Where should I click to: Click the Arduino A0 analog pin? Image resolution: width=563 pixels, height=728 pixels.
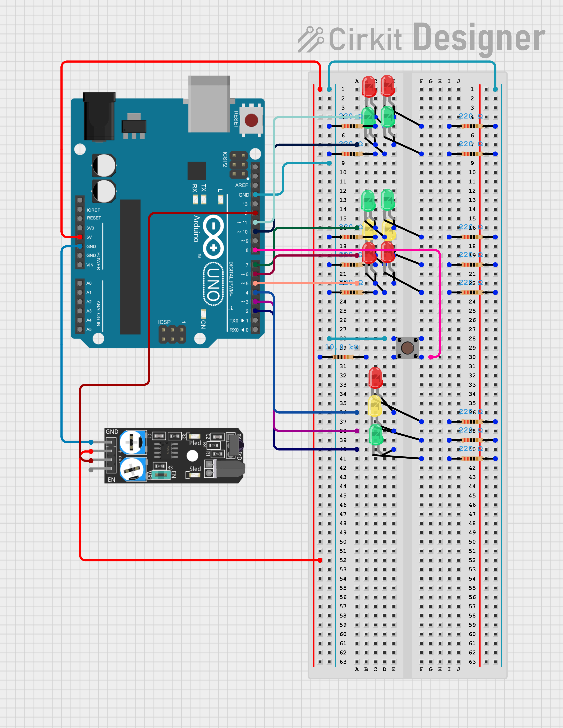[80, 283]
